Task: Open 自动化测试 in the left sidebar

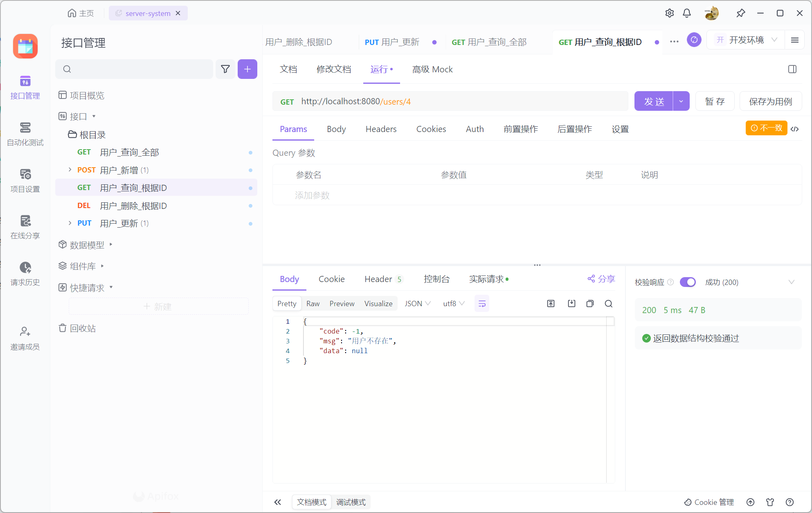Action: pyautogui.click(x=25, y=134)
